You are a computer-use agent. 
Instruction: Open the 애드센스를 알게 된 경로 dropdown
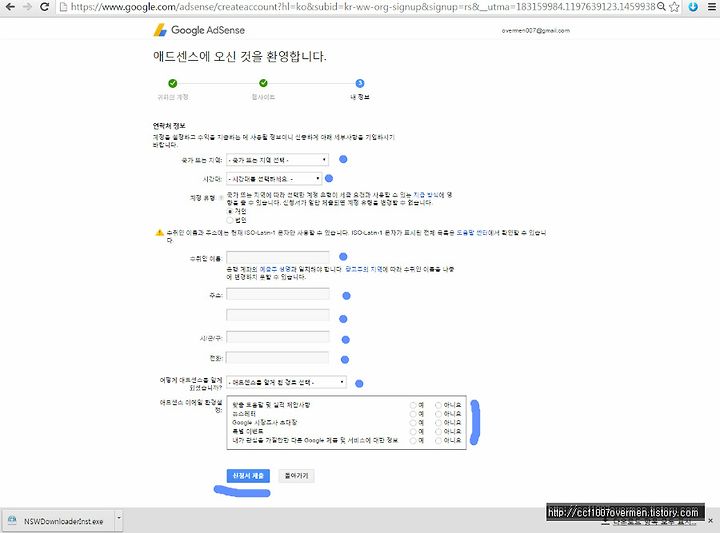point(286,382)
